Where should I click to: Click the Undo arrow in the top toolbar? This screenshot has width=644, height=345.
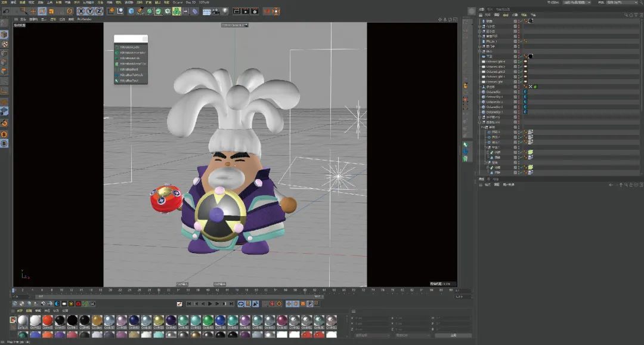coord(6,11)
